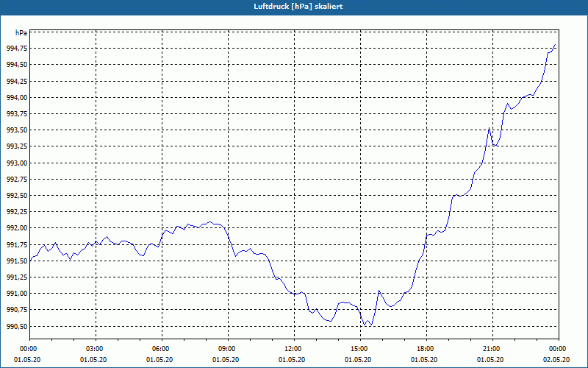The width and height of the screenshot is (588, 368).
Task: Click the 992,00 y-axis value
Action: pos(17,228)
